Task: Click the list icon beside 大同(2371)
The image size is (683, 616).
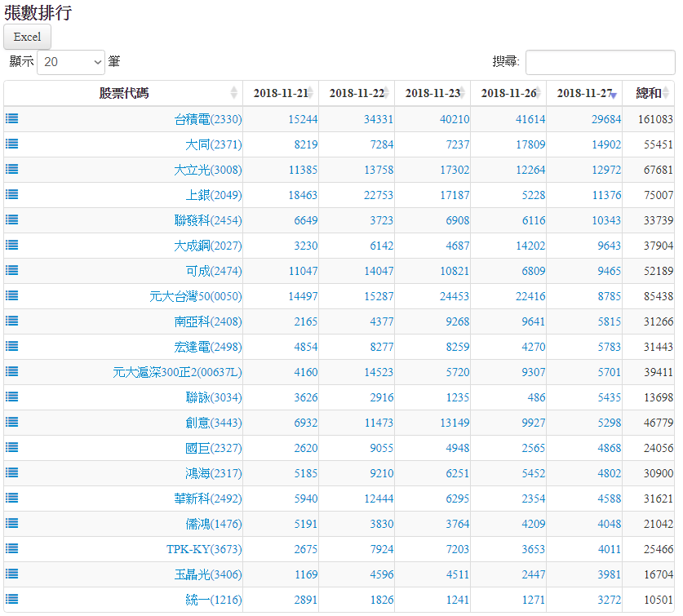Action: coord(12,144)
